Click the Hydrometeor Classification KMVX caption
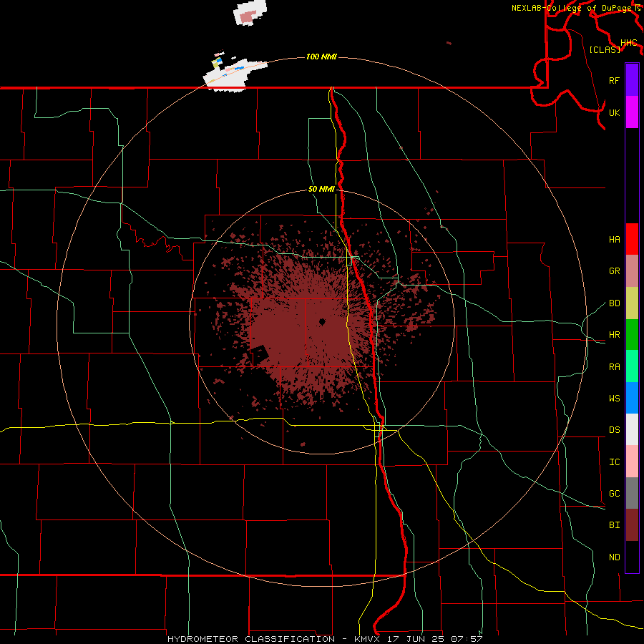 [x=325, y=639]
